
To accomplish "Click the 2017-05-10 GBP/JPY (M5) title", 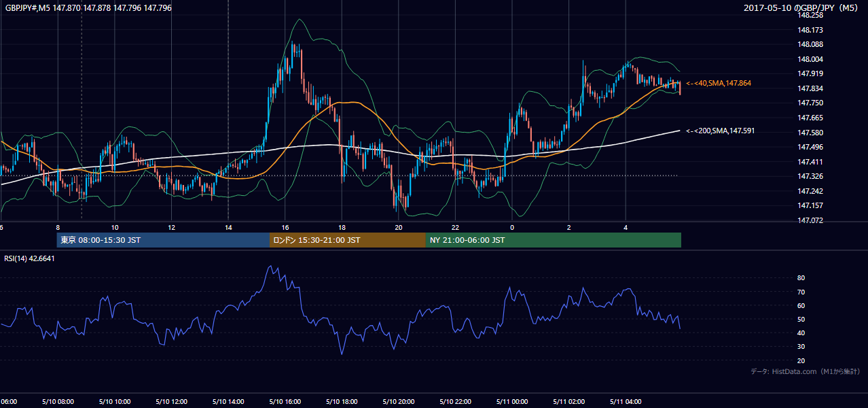I will click(x=802, y=8).
